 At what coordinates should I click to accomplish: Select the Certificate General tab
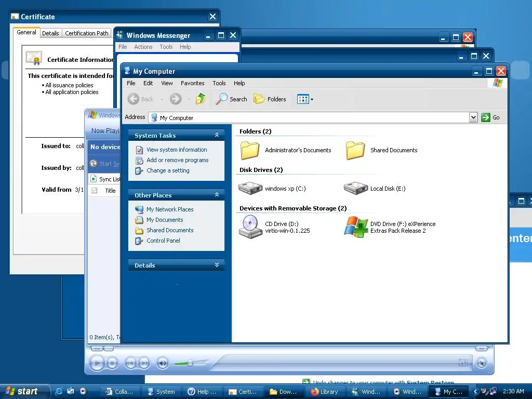pyautogui.click(x=26, y=32)
